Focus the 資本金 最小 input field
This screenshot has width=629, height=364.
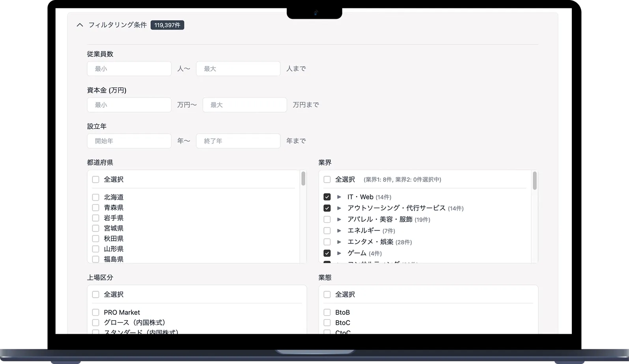129,105
